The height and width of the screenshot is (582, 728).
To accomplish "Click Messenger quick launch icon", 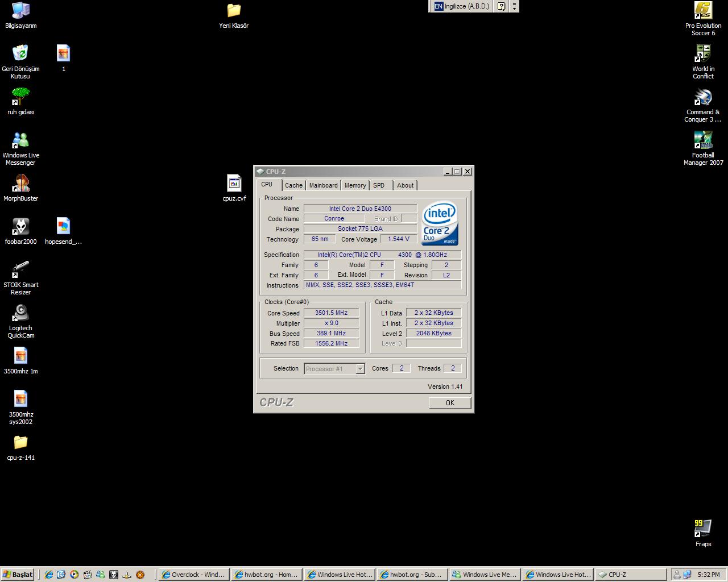I will (x=100, y=575).
